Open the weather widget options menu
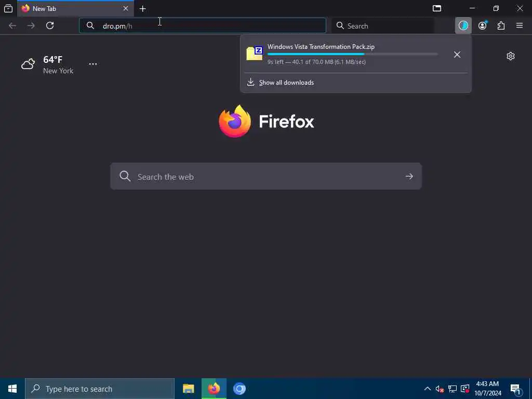 pyautogui.click(x=92, y=64)
